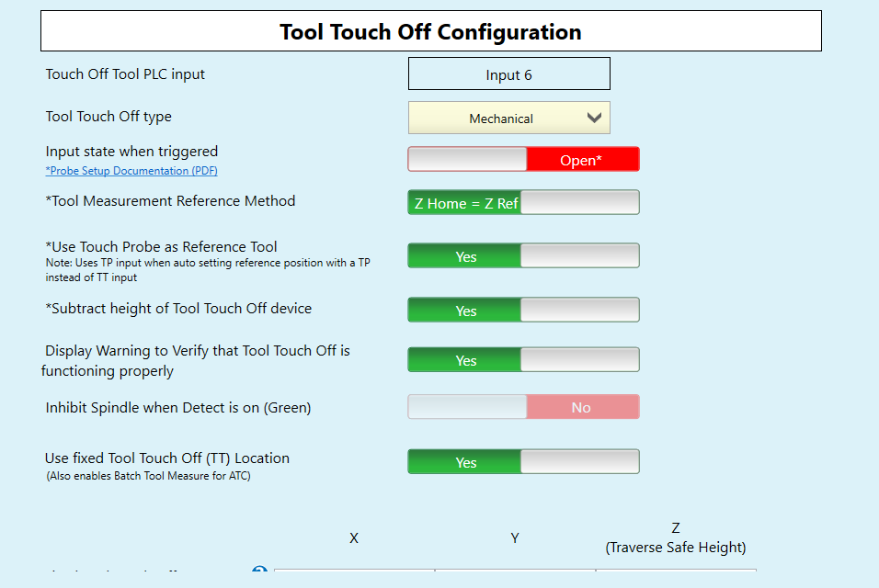Click the Touch Off Tool PLC input label

125,73
